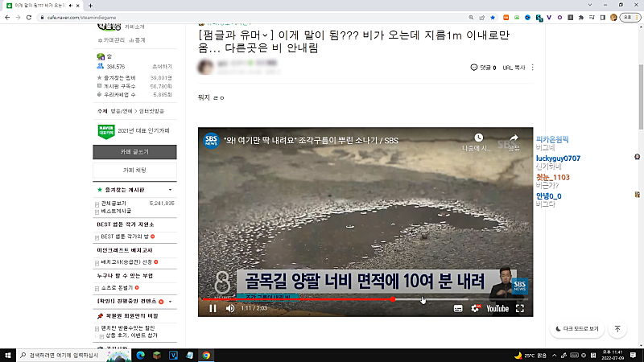The height and width of the screenshot is (362, 644).
Task: Enter fullscreen video mode
Action: click(520, 308)
